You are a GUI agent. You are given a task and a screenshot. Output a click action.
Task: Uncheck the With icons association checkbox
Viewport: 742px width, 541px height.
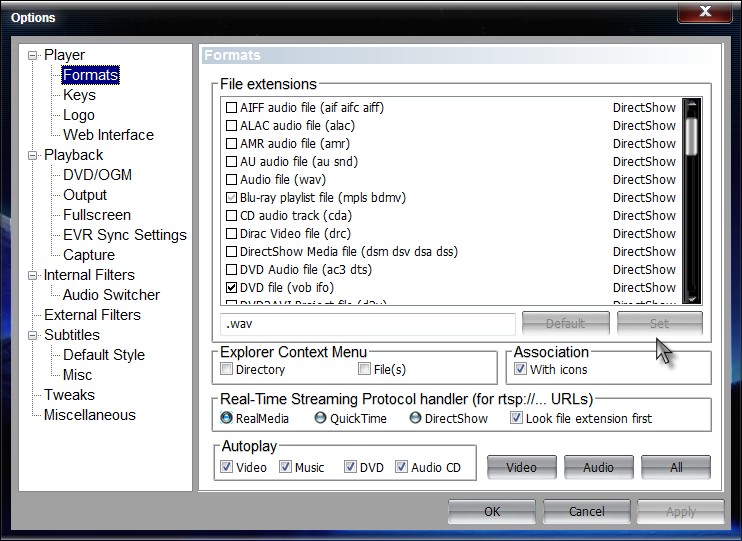point(520,369)
